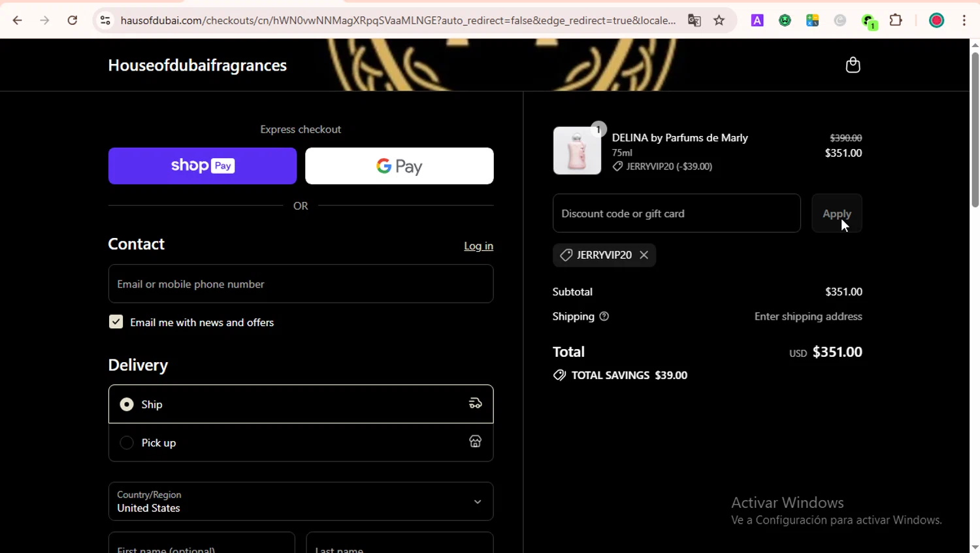Open site information icon in address bar
The height and width of the screenshot is (553, 980).
tap(105, 20)
